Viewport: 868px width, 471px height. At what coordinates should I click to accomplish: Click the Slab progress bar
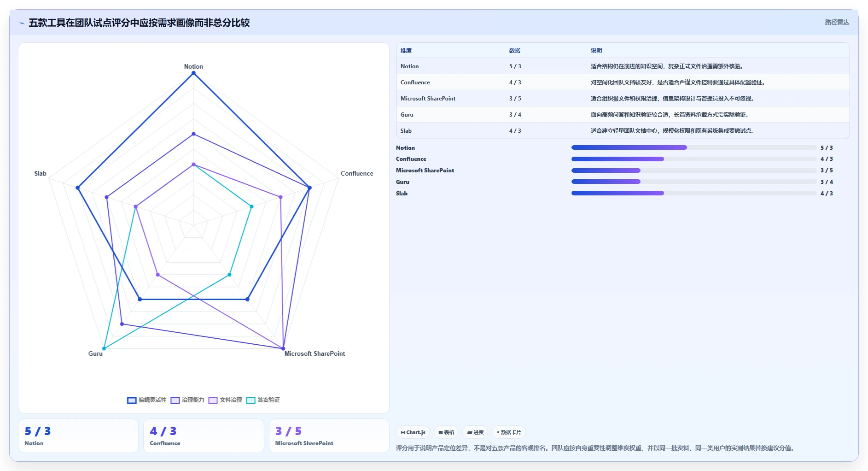694,193
